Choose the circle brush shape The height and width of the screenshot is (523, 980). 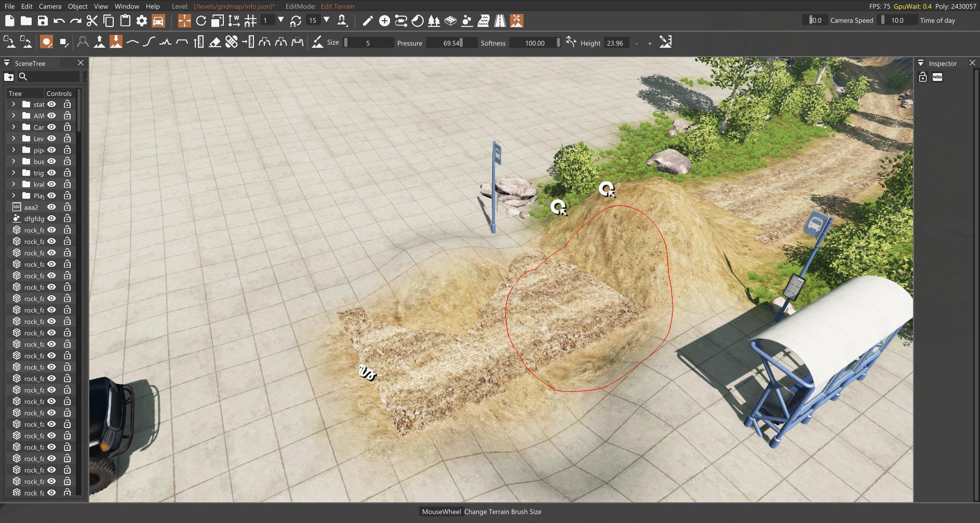pos(47,42)
